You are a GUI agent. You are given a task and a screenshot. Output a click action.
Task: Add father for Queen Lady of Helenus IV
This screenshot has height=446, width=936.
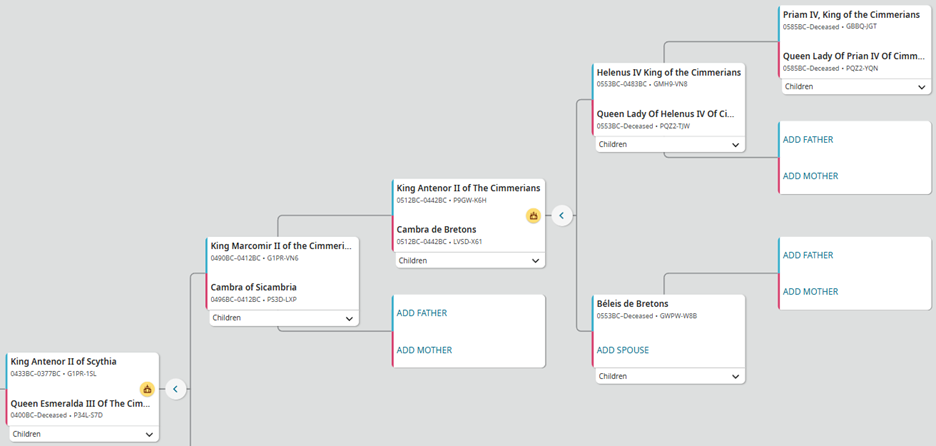point(808,140)
